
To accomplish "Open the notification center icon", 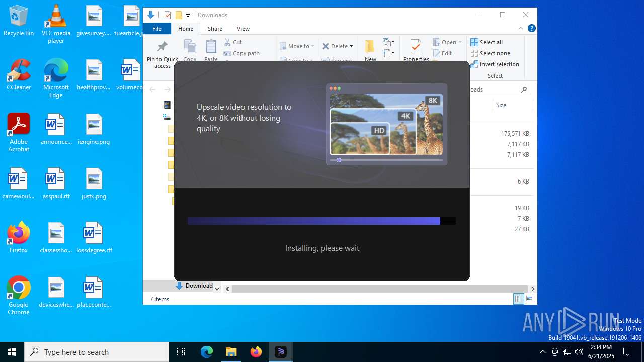I will 627,352.
